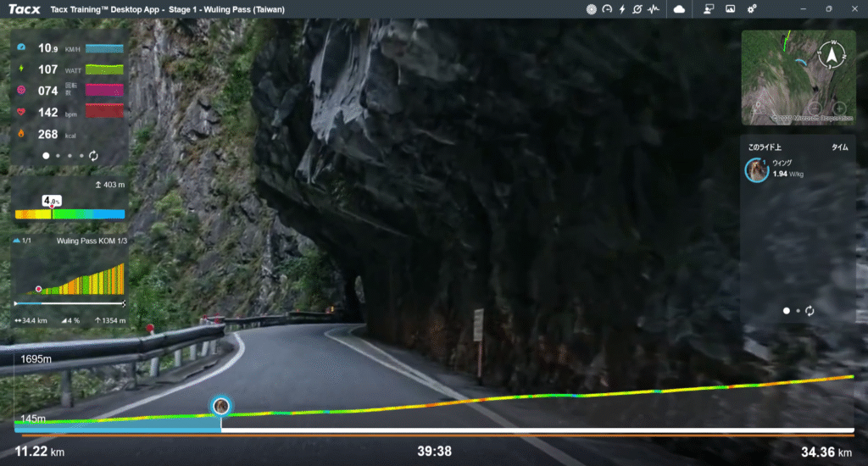Select second page dot in rider list panel
This screenshot has height=466, width=868.
[x=798, y=311]
